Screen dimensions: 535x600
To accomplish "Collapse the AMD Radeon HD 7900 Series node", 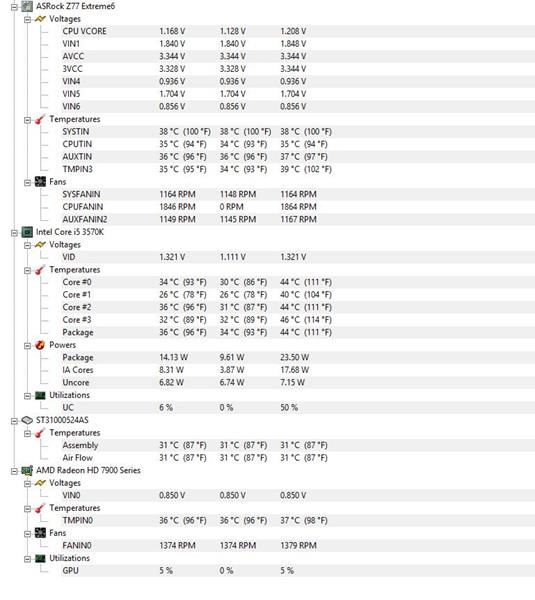I will (14, 471).
